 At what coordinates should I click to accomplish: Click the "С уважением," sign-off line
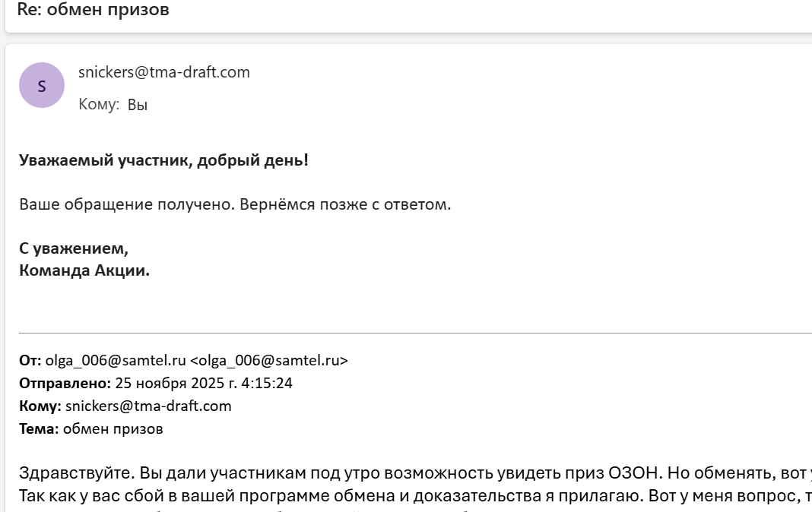pyautogui.click(x=74, y=249)
